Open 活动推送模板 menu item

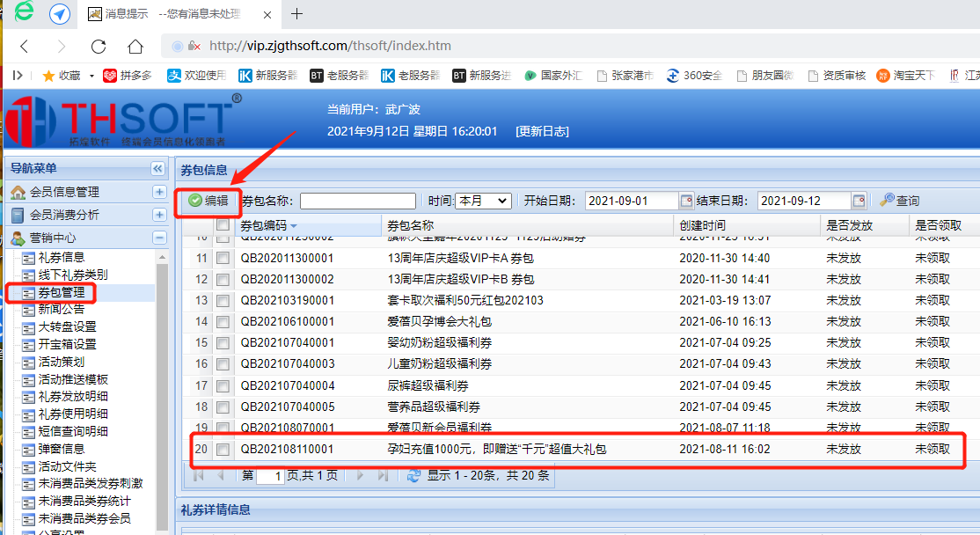pos(72,379)
